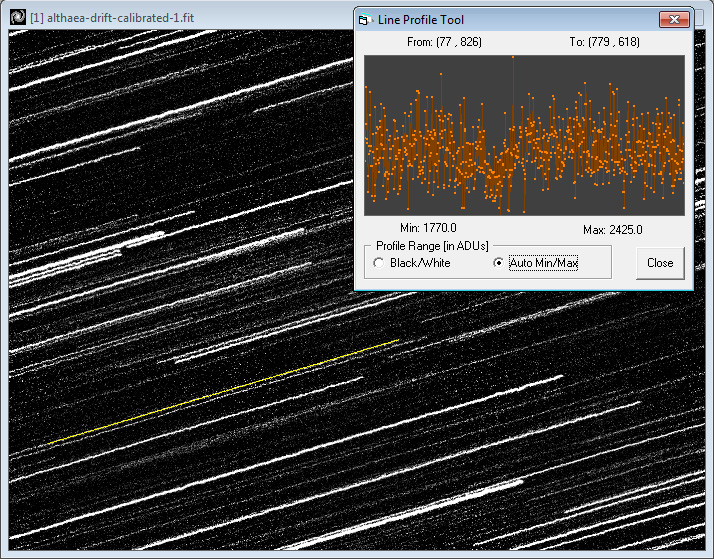714x559 pixels.
Task: Click the yellow profile line on the image
Action: 224,391
